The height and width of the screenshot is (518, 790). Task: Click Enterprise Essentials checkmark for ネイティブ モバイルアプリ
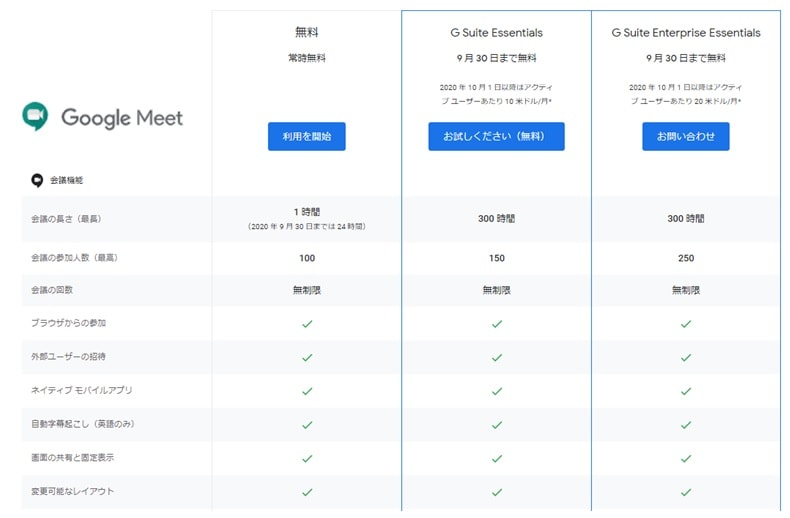(685, 391)
